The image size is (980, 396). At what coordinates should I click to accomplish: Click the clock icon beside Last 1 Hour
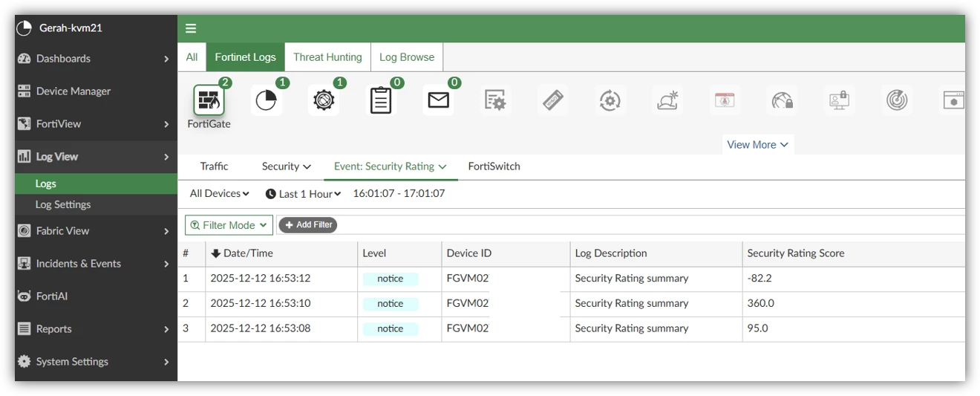point(271,194)
